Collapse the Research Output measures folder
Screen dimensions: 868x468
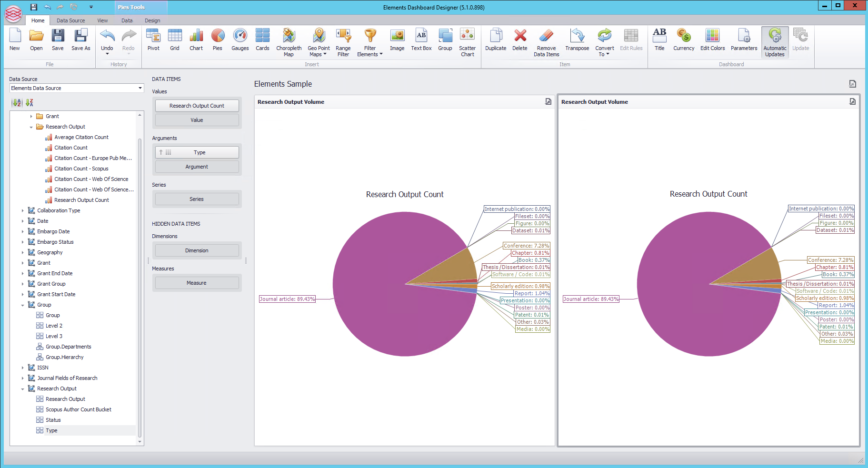pos(31,127)
